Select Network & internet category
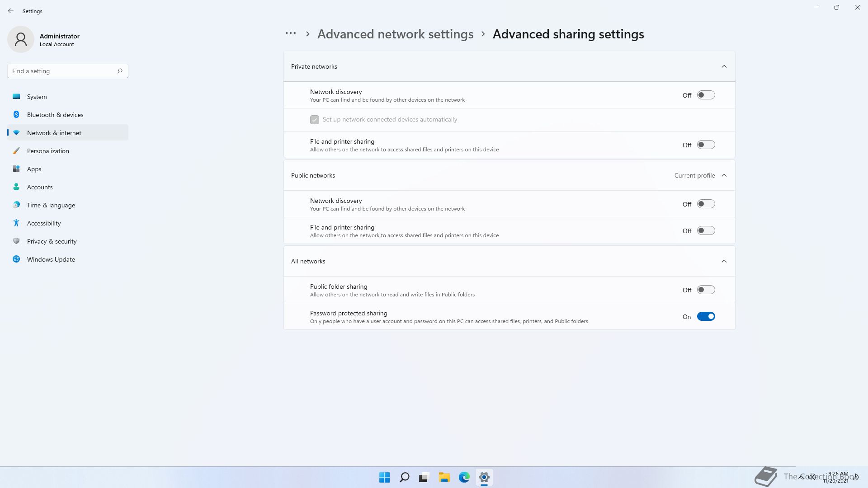Screen dimensions: 868x488 click(68, 133)
